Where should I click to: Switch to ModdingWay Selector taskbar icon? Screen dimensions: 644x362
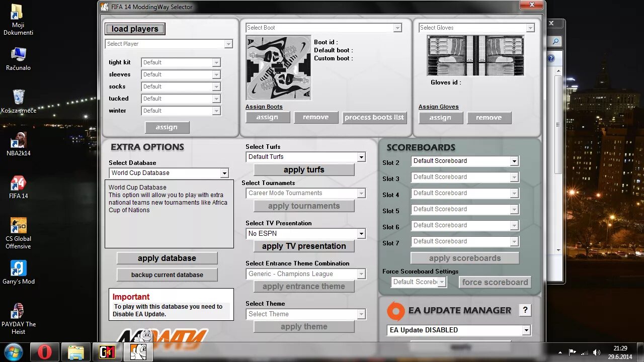138,351
